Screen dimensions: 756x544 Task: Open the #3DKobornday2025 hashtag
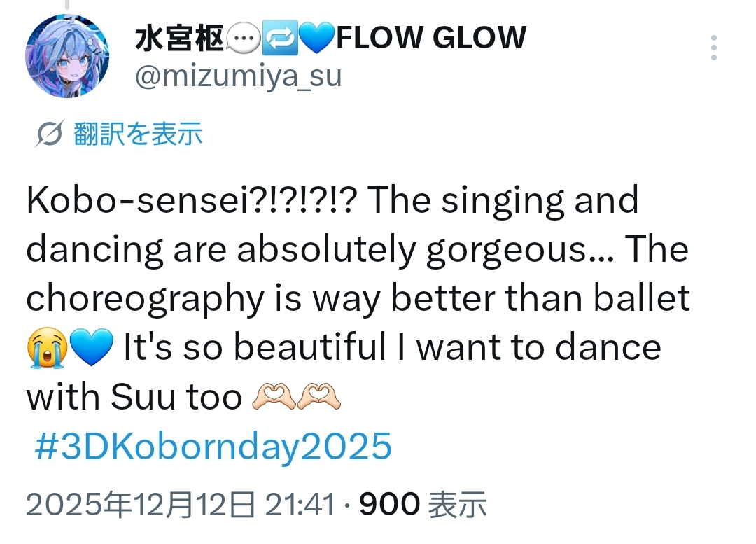point(212,447)
